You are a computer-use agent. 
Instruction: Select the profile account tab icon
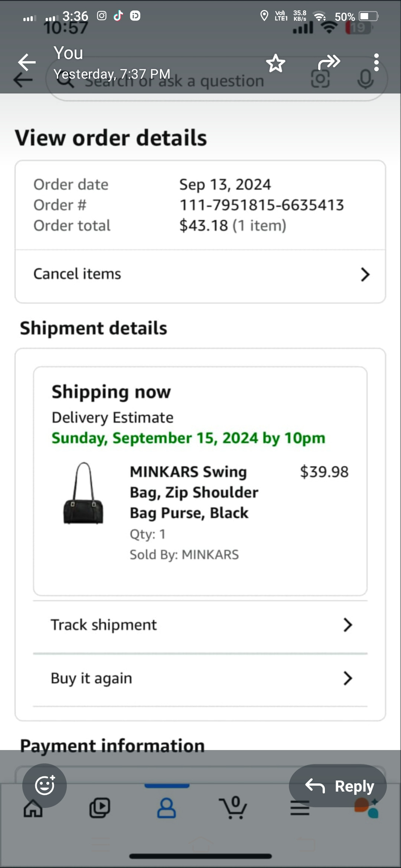167,808
